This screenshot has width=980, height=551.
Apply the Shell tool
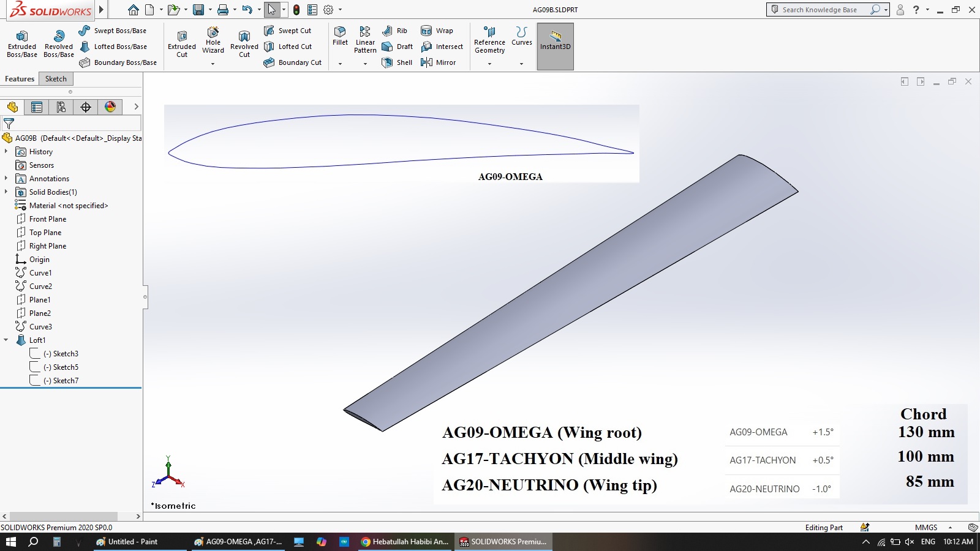(397, 62)
